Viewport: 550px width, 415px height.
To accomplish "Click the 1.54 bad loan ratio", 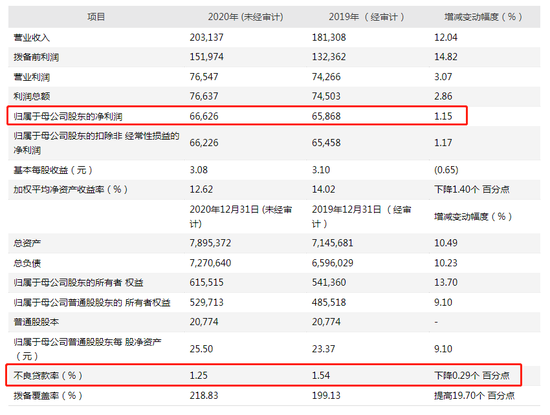I will pos(321,376).
